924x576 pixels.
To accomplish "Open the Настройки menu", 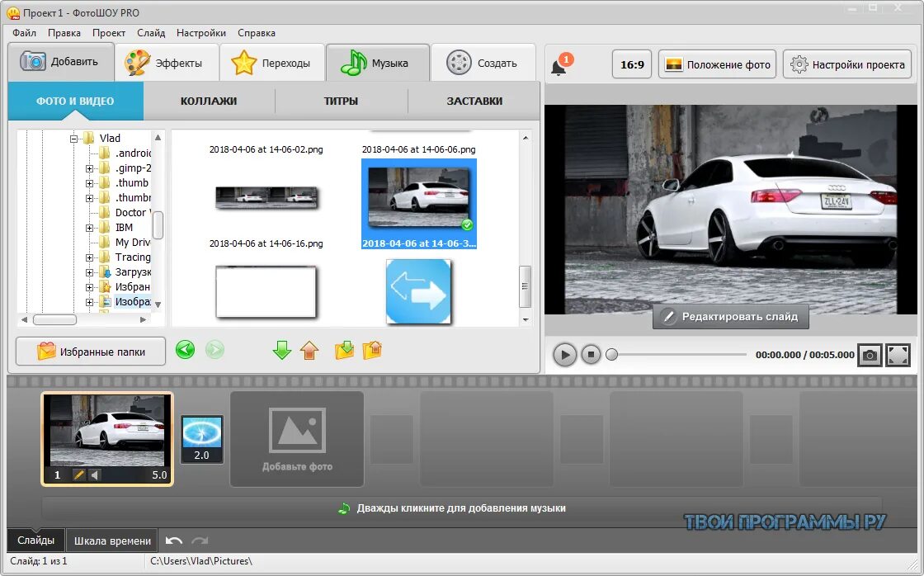I will pyautogui.click(x=201, y=33).
